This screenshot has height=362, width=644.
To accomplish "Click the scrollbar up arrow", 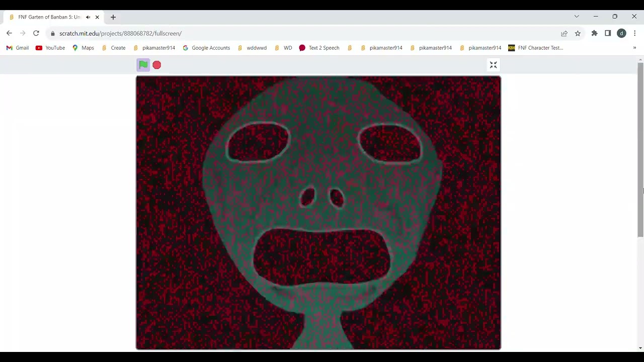I will tap(640, 59).
